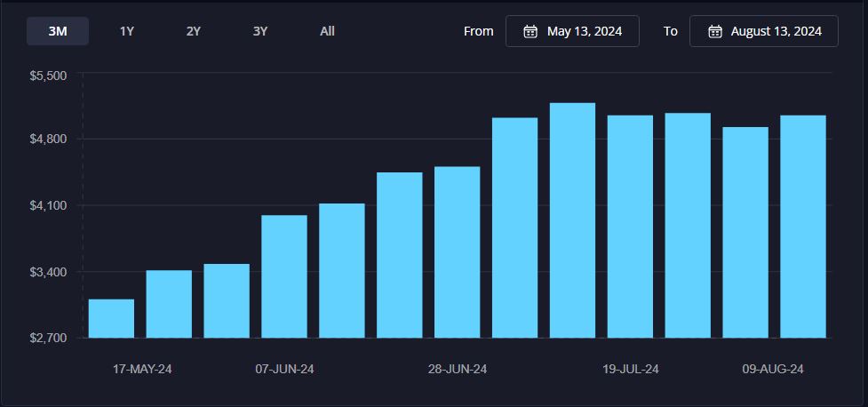
Task: Open the August 13, 2024 end date picker
Action: tap(775, 31)
